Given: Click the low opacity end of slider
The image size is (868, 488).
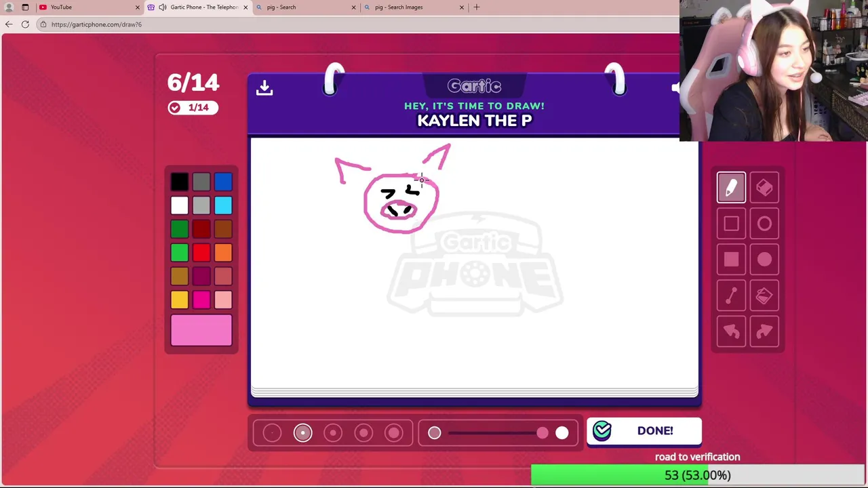Looking at the screenshot, I should point(434,433).
